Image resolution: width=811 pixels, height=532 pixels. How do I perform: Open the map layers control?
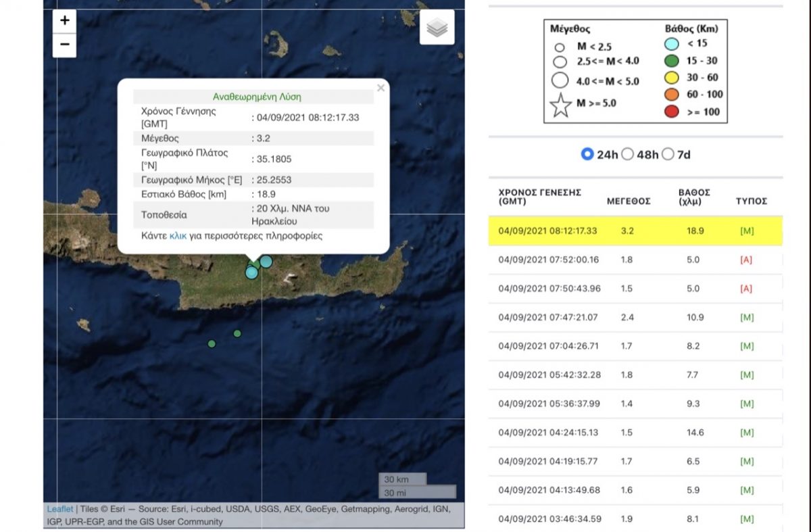pos(437,28)
